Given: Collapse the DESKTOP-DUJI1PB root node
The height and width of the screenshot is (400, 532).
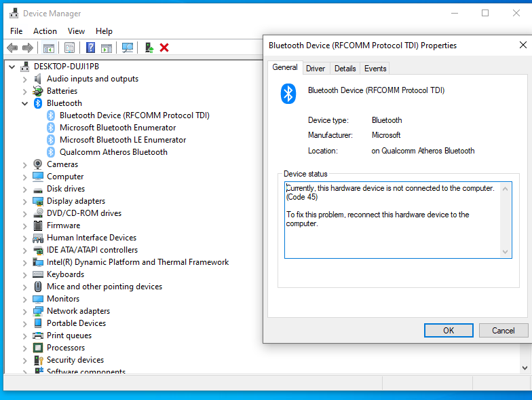Looking at the screenshot, I should point(12,67).
